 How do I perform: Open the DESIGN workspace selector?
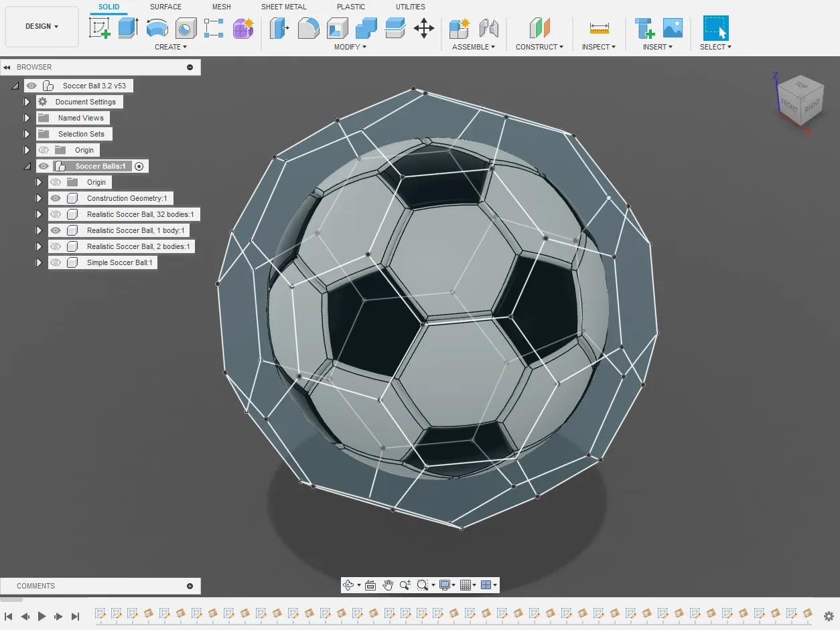40,26
